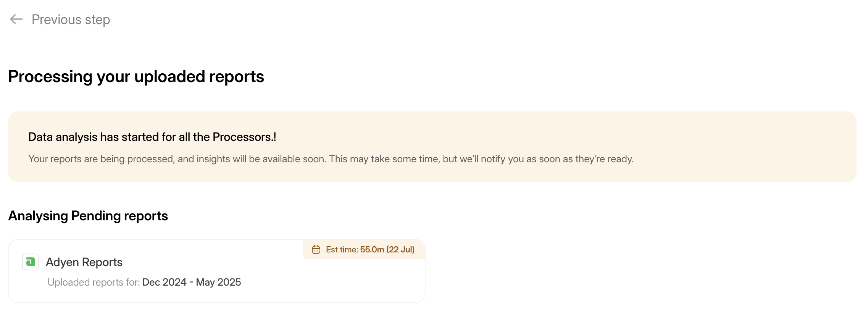Click the 'Est time:' label

(342, 249)
